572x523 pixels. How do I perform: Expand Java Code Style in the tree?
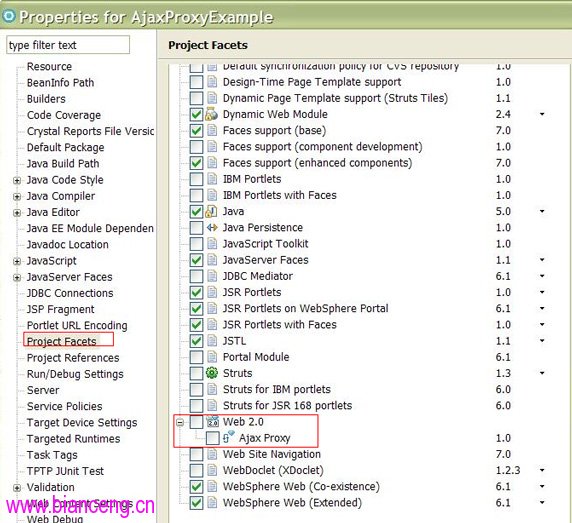tap(17, 180)
